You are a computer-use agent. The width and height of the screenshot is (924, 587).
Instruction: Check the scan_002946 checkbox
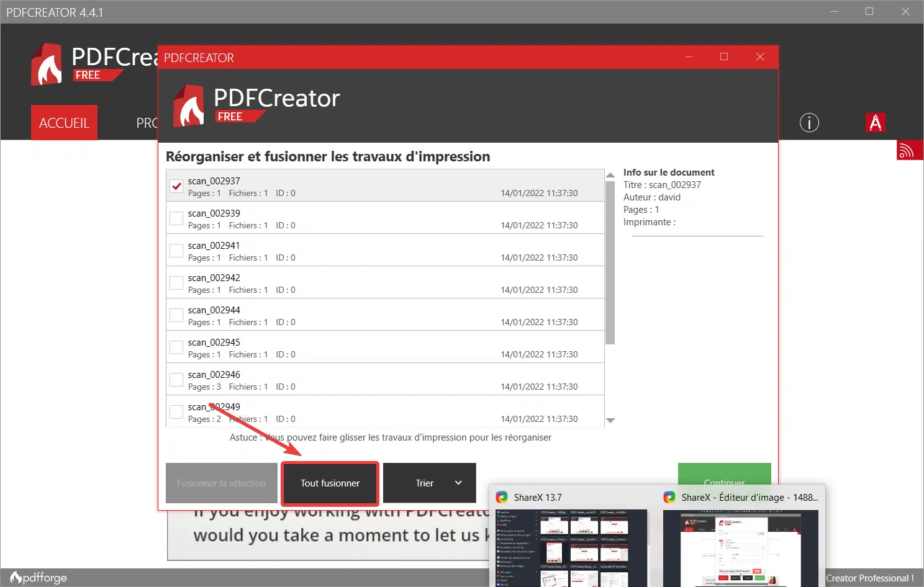(x=176, y=379)
